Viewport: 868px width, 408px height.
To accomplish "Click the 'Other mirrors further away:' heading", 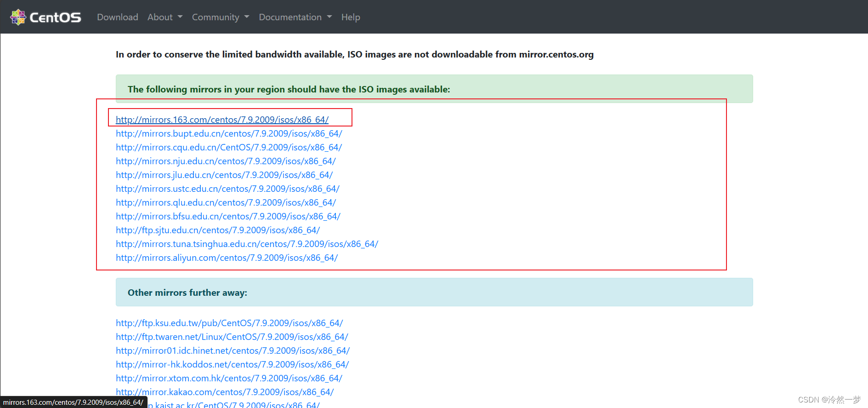I will (187, 293).
